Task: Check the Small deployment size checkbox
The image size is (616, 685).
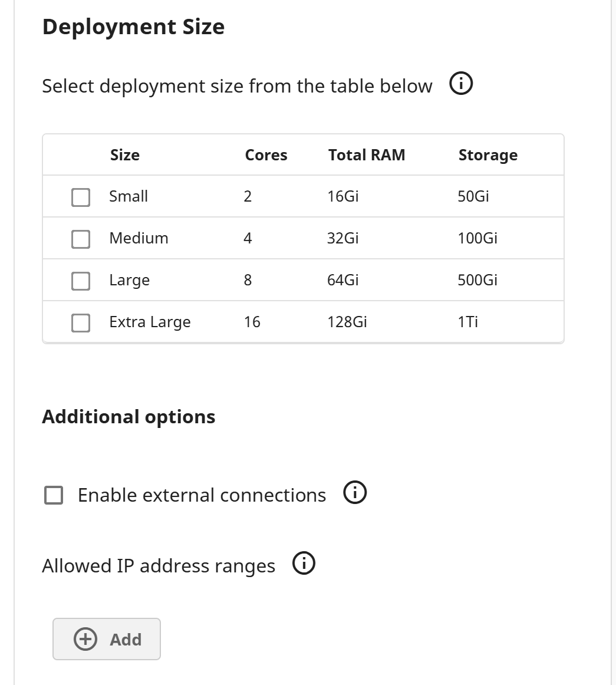Action: tap(81, 197)
